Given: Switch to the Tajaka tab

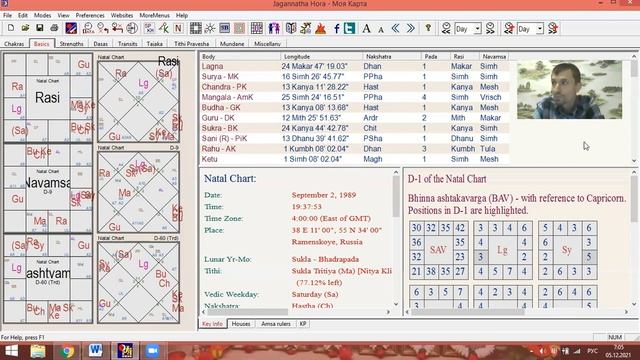Looking at the screenshot, I should point(155,44).
